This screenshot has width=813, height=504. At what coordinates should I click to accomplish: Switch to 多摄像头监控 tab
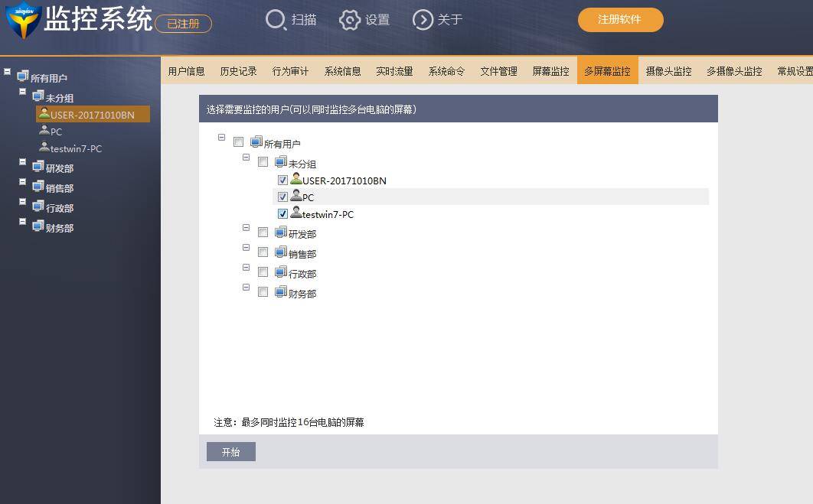pos(735,71)
